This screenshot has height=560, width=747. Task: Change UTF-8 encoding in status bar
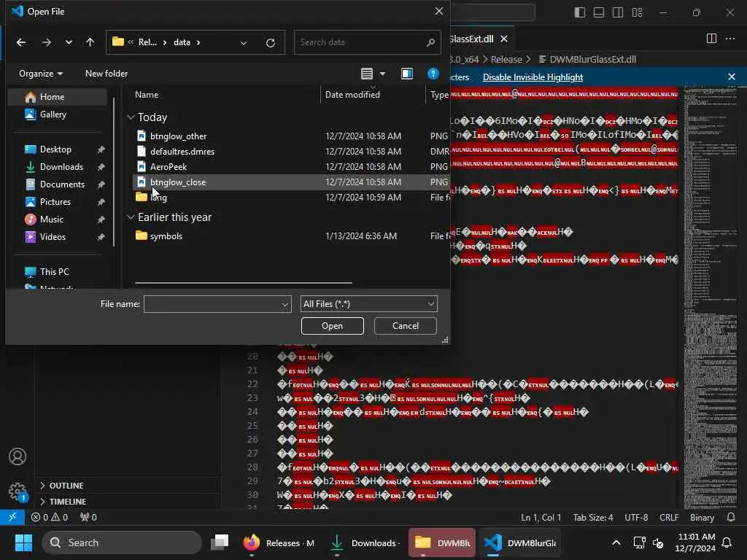click(636, 518)
